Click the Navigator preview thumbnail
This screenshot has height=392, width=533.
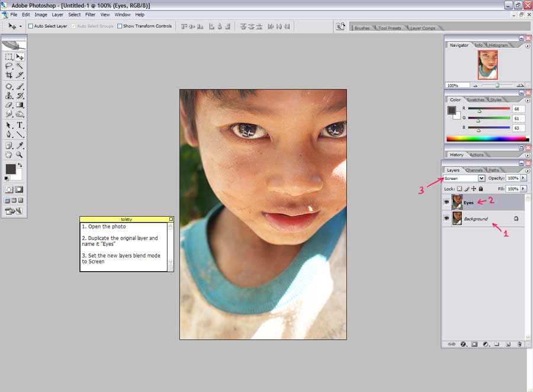(487, 65)
